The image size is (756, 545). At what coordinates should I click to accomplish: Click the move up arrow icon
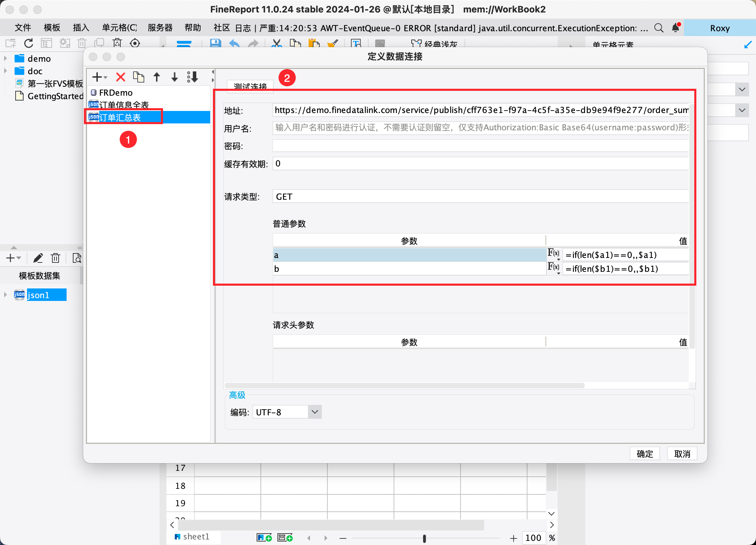point(157,77)
